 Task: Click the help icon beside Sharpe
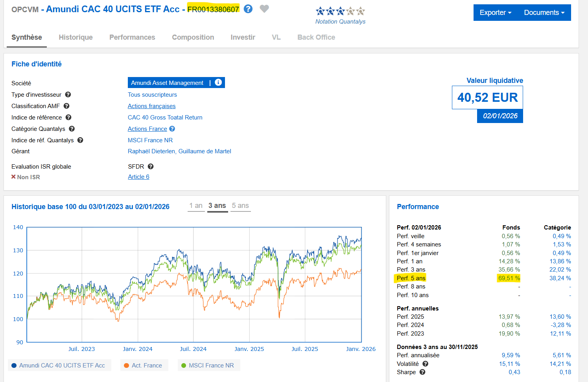(422, 372)
